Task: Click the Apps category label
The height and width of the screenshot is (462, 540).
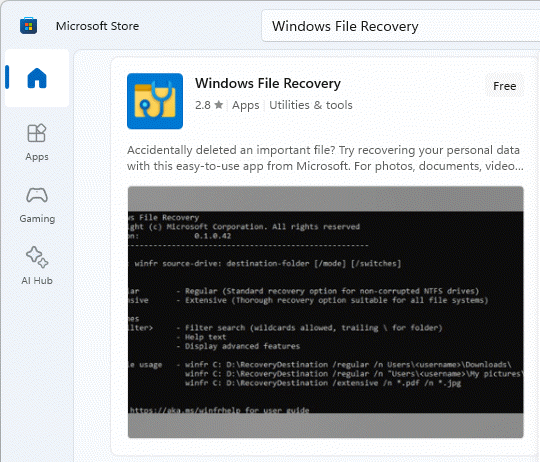Action: [x=246, y=105]
